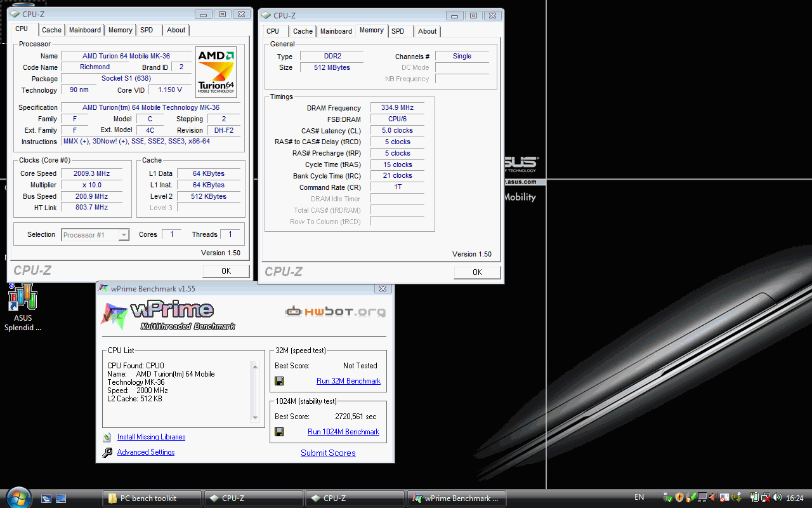Screen dimensions: 812x508
Task: Switch to SPD tab in the right CPU-Z window
Action: (x=398, y=31)
